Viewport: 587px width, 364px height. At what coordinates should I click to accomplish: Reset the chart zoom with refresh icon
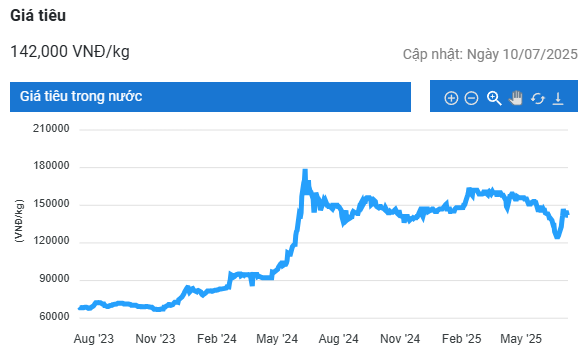[x=538, y=98]
